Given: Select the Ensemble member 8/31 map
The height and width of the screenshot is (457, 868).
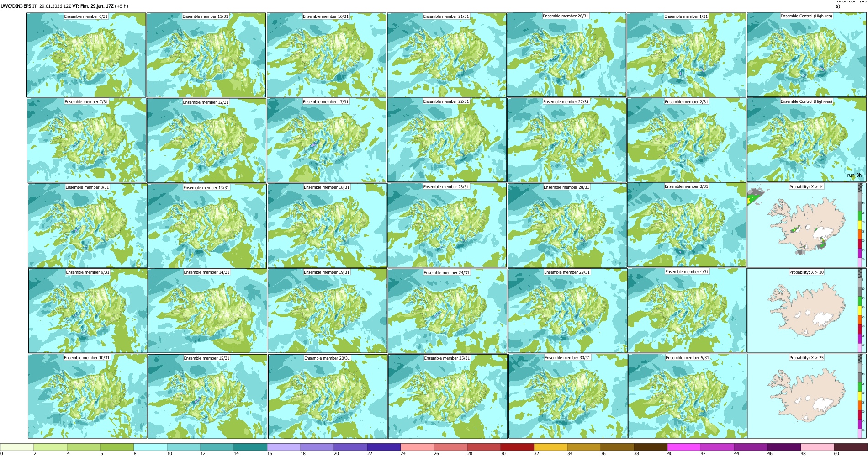Looking at the screenshot, I should pyautogui.click(x=88, y=226).
